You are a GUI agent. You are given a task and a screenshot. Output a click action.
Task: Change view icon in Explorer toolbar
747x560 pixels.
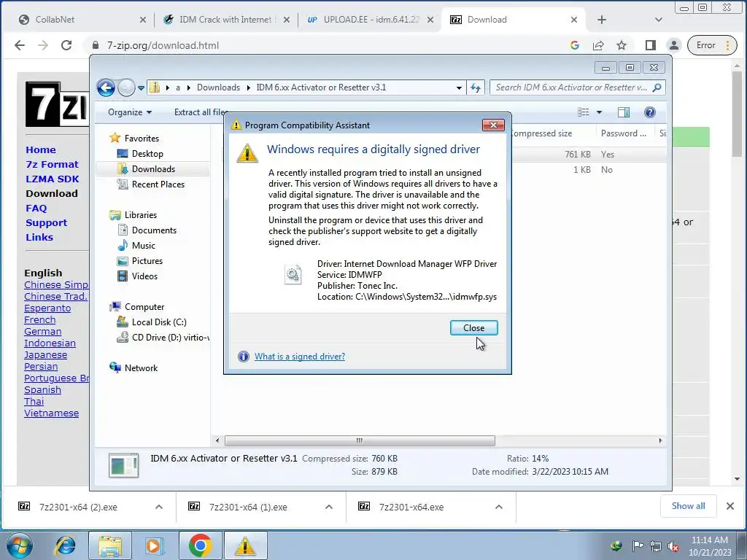583,112
